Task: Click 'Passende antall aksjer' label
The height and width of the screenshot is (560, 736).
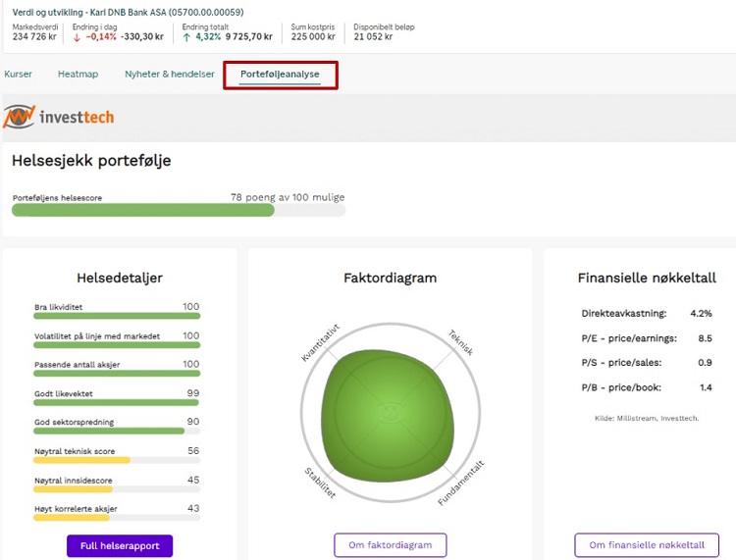Action: pos(77,365)
